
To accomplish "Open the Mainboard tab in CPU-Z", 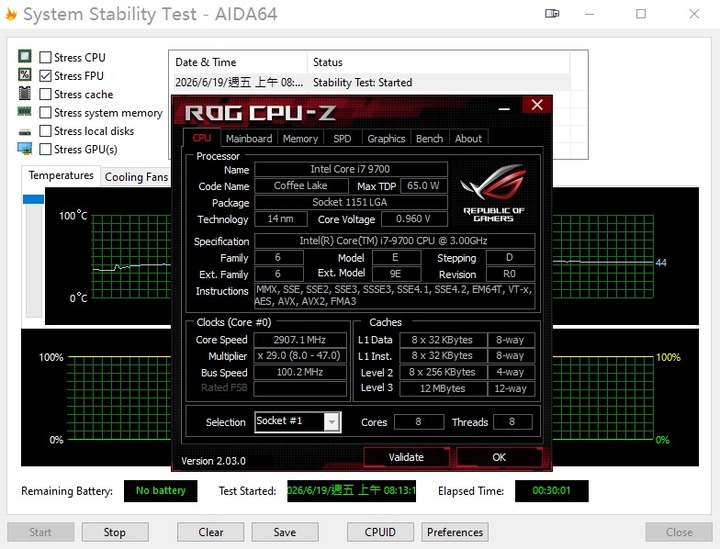I will click(249, 139).
